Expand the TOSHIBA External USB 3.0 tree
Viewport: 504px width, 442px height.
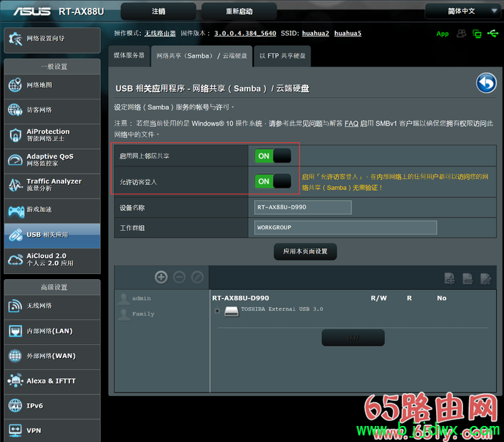(217, 310)
